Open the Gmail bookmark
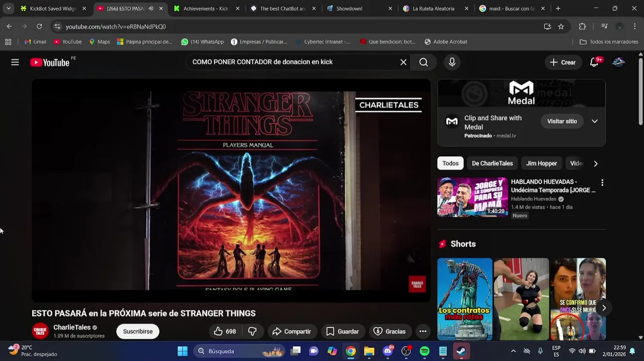 35,42
